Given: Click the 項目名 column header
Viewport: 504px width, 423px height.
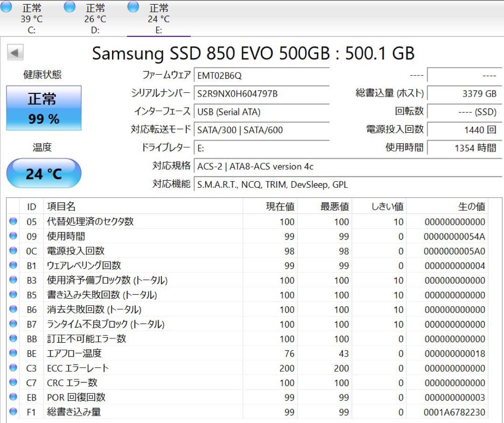Looking at the screenshot, I should 143,206.
